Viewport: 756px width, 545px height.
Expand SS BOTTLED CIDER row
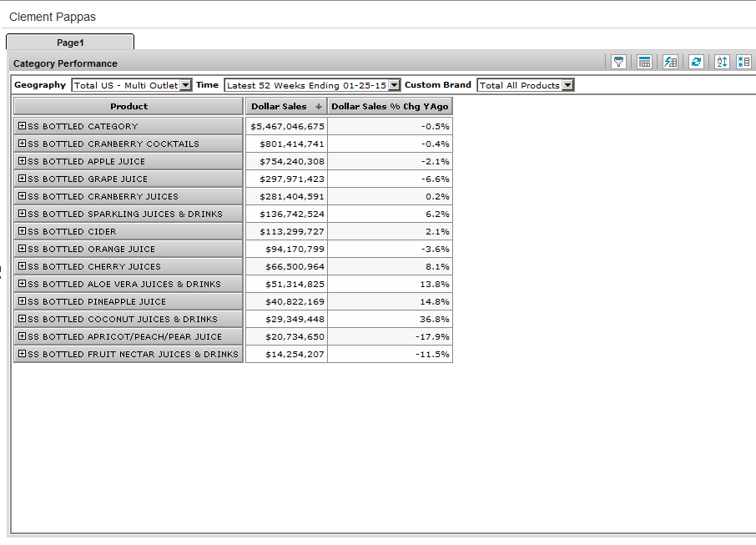coord(23,231)
